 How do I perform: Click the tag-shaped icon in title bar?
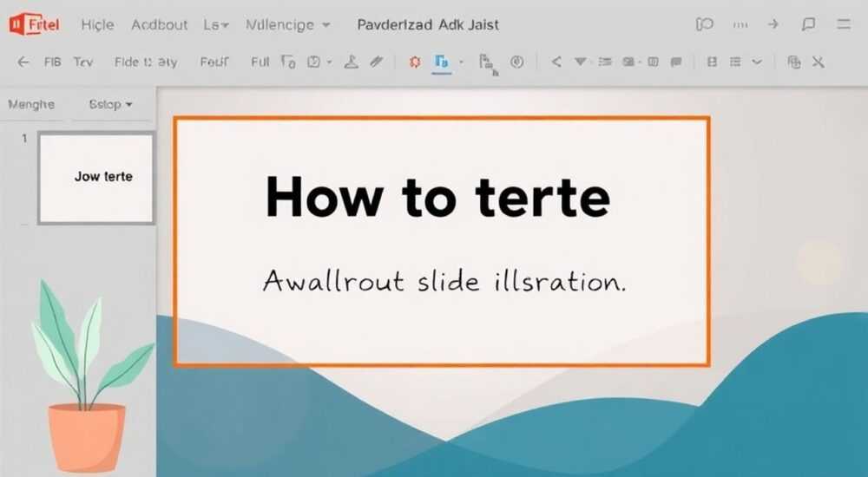[704, 24]
